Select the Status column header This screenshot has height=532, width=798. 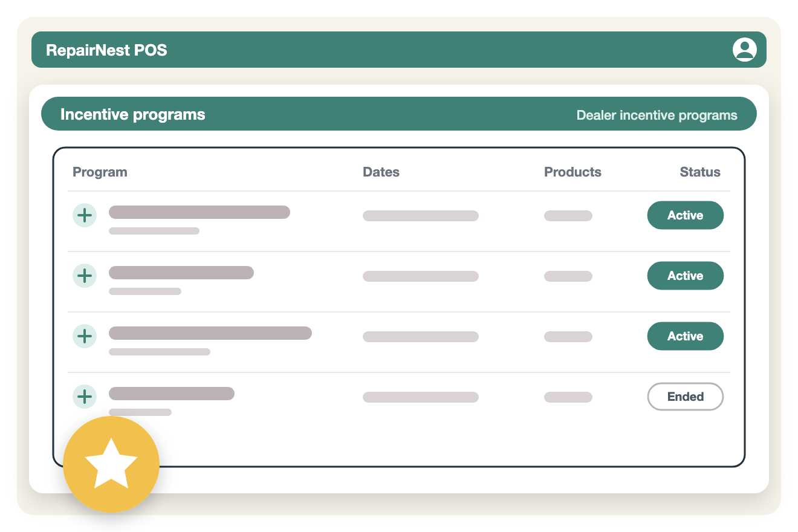[x=700, y=172]
